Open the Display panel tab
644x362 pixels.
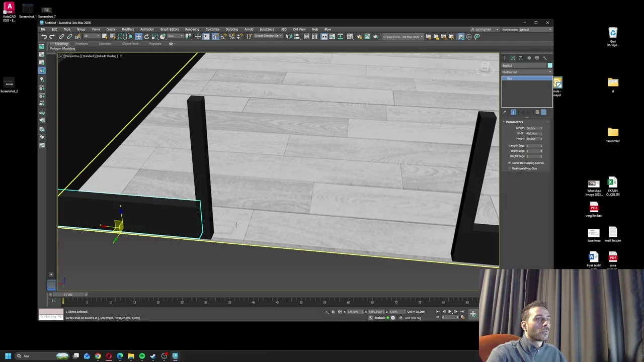click(x=537, y=58)
